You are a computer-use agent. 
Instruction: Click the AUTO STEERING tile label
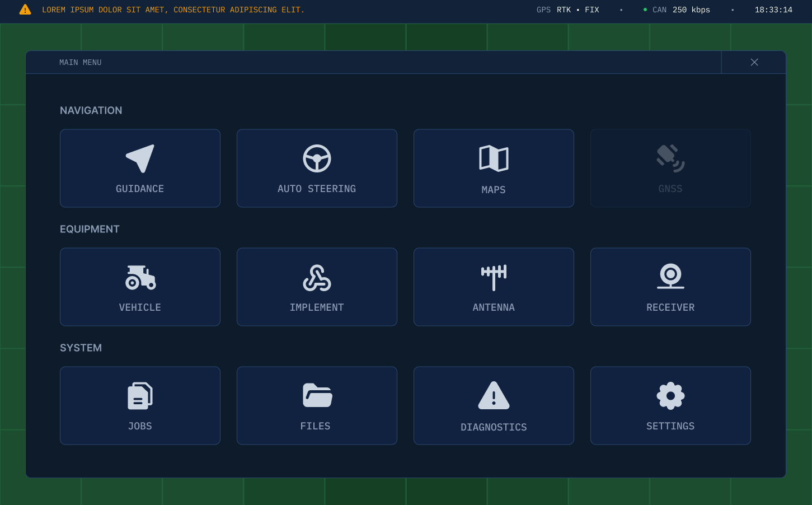click(317, 189)
